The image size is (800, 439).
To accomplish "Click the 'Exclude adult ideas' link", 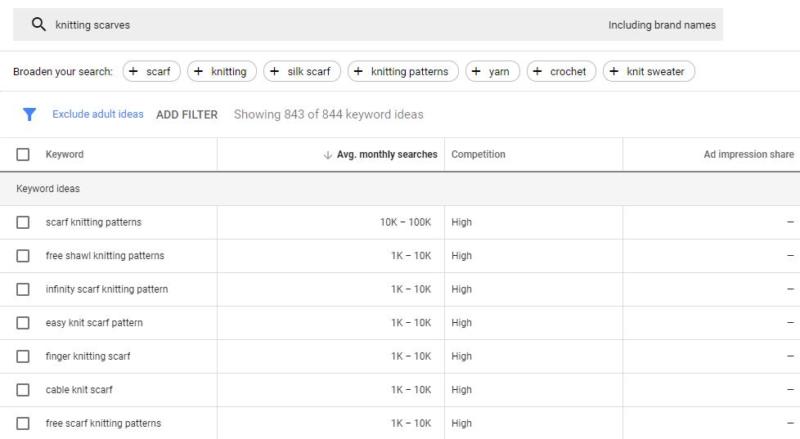I will [x=98, y=115].
